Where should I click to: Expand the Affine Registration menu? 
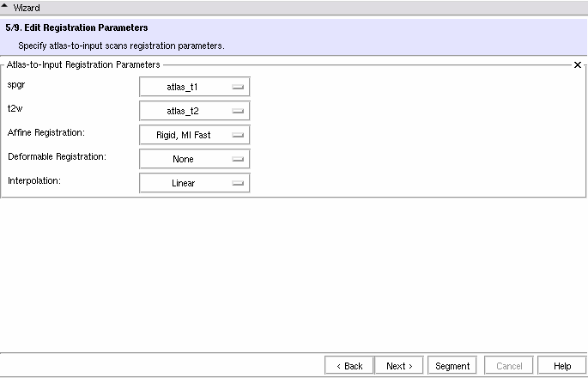[x=194, y=135]
